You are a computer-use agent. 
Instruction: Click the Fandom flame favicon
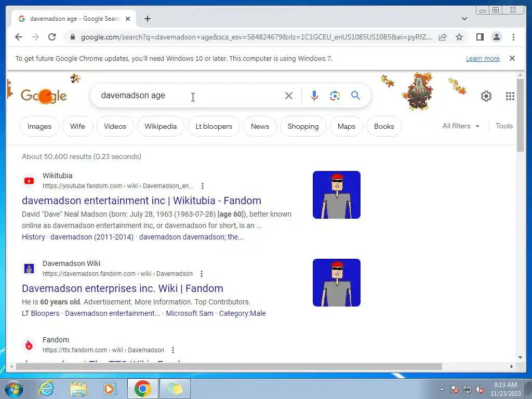[29, 345]
